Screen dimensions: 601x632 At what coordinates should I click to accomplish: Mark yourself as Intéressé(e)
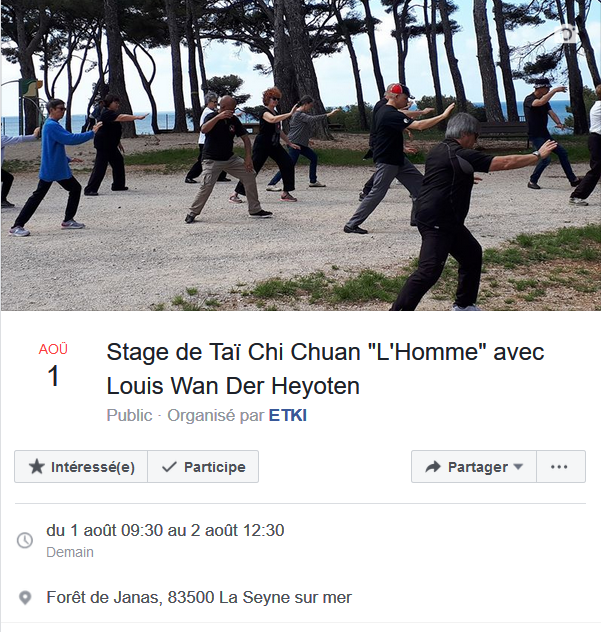click(81, 467)
